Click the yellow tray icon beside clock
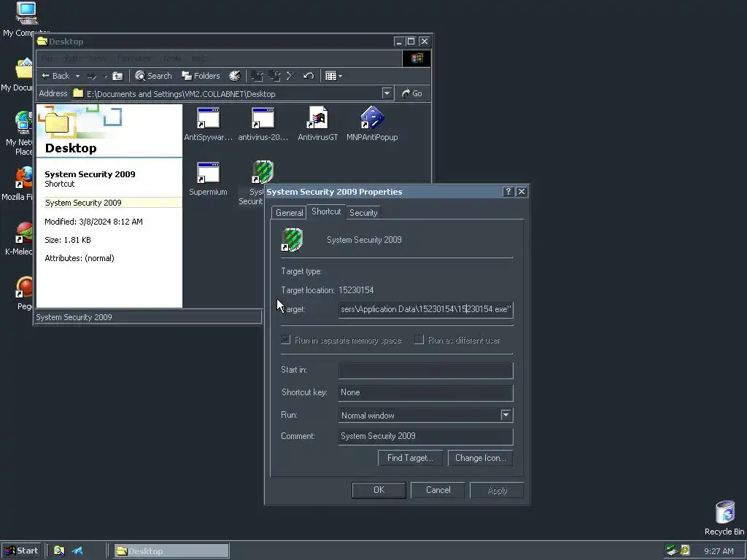747x560 pixels. [x=685, y=551]
